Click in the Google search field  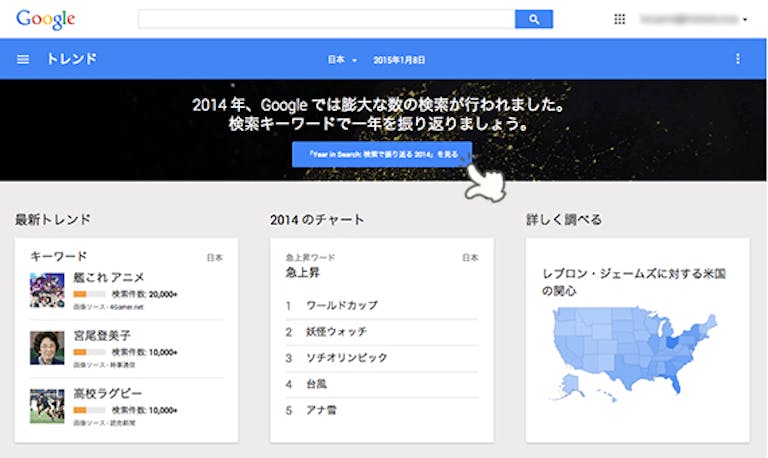(x=326, y=19)
